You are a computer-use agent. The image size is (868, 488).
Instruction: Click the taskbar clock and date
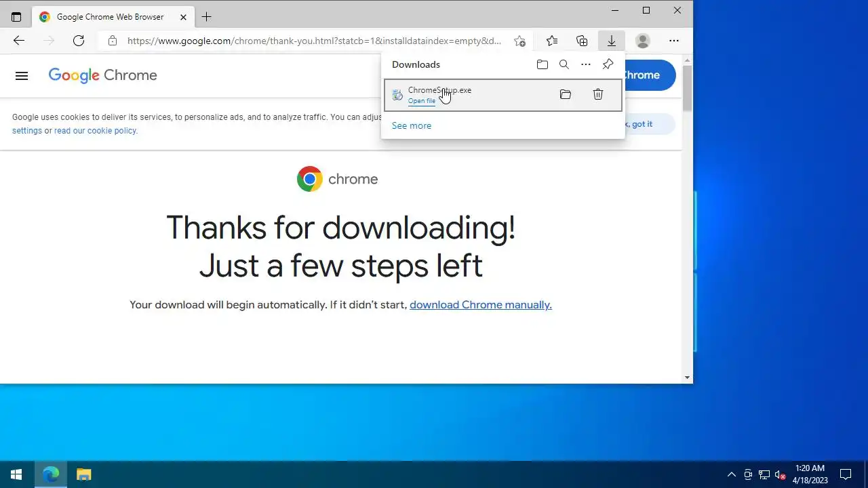tap(810, 474)
